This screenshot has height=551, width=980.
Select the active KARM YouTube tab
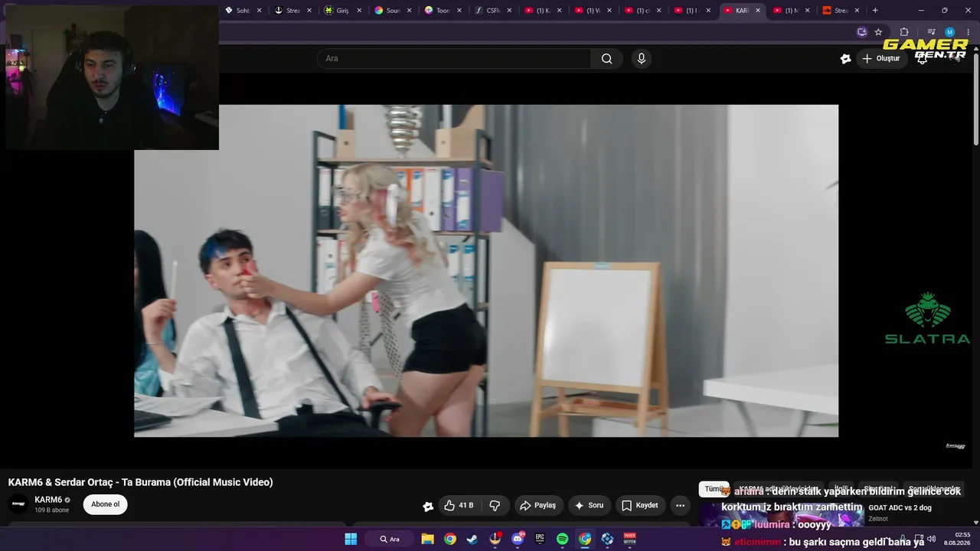(x=741, y=11)
